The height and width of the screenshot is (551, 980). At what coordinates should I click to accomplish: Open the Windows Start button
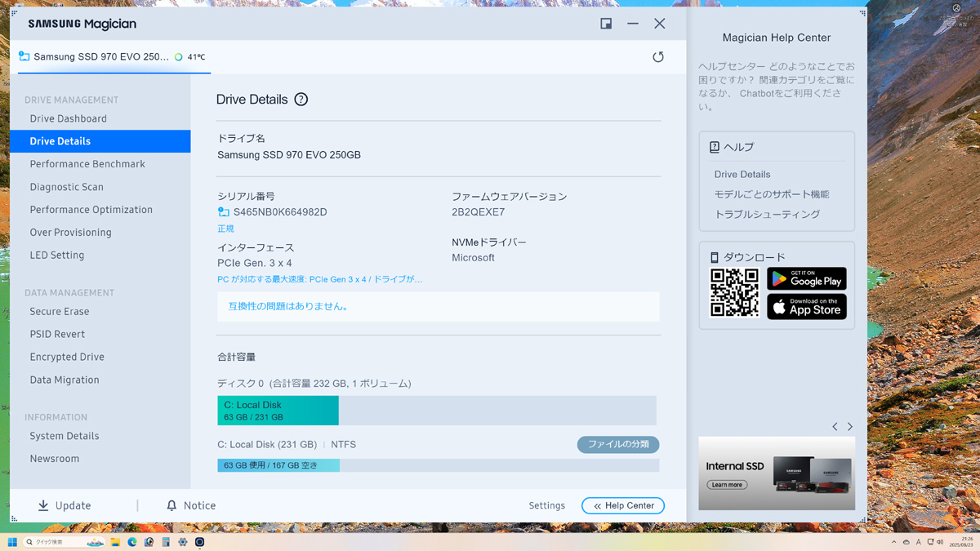coord(12,542)
